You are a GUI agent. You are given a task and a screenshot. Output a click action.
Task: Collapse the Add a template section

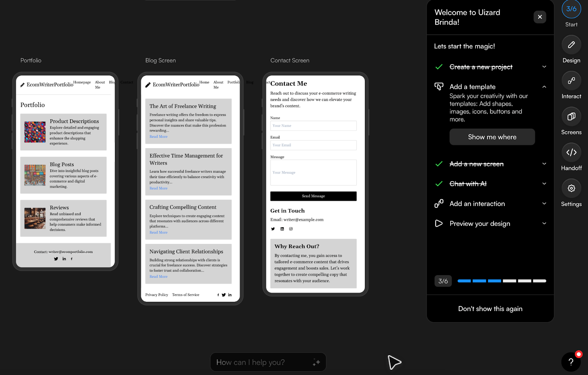coord(544,87)
